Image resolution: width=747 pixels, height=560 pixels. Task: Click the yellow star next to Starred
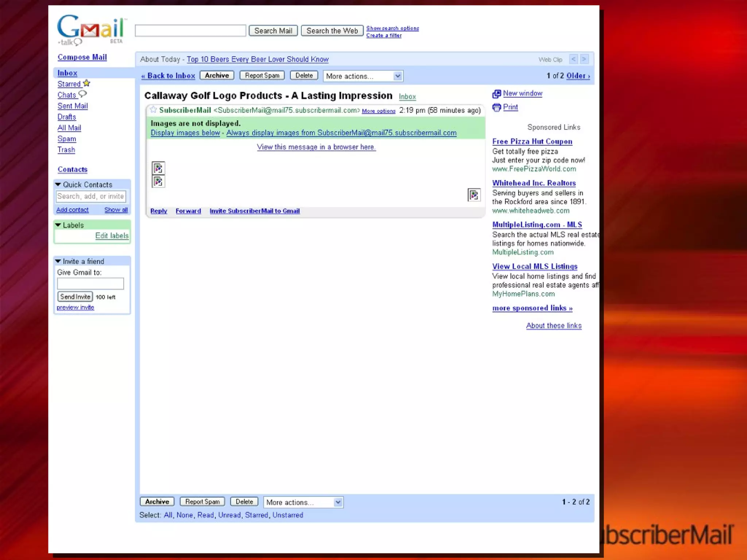[x=86, y=83]
